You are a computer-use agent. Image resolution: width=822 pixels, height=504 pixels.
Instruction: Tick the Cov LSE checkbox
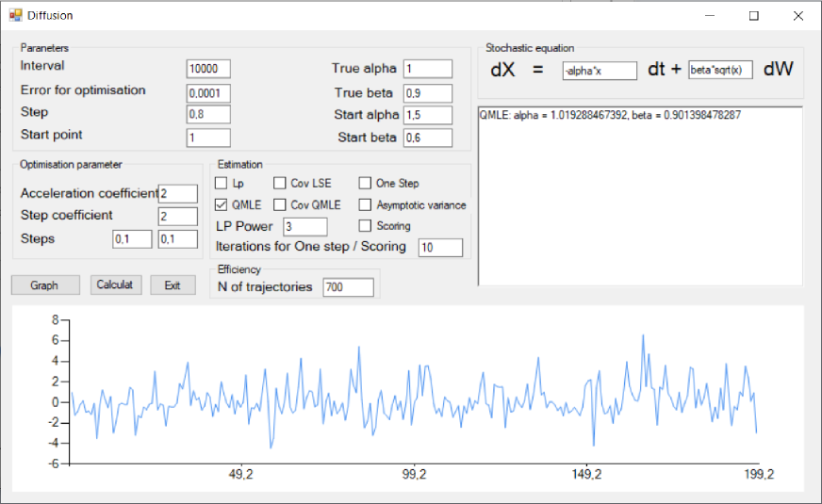(x=280, y=184)
